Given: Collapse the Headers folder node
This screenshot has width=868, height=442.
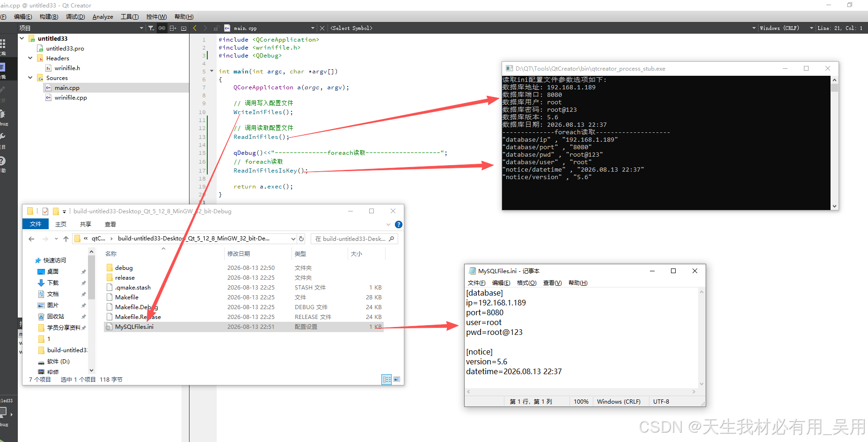Looking at the screenshot, I should [30, 58].
